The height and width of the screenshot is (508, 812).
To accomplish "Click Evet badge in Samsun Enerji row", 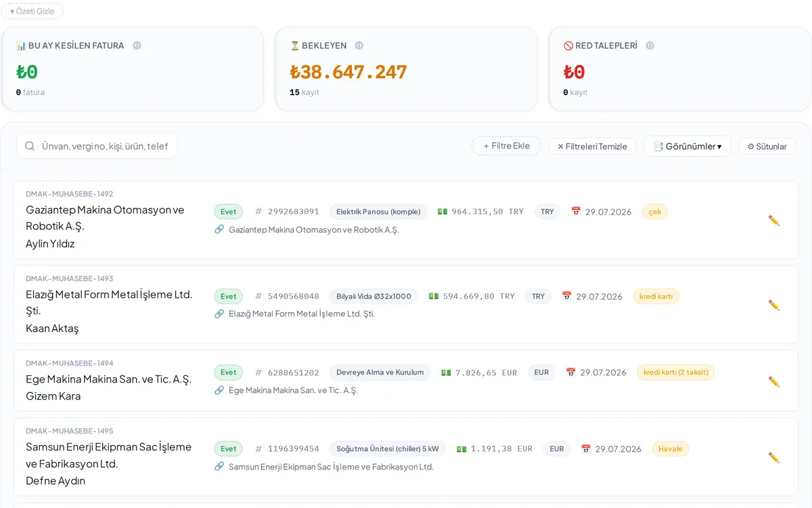I will (x=228, y=448).
